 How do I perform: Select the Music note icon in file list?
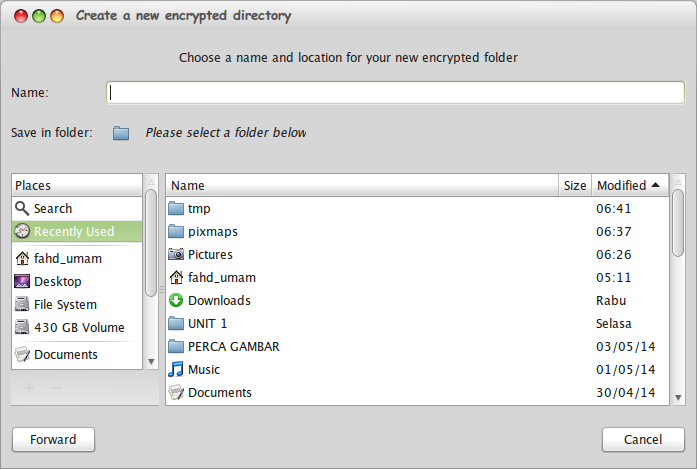coord(176,369)
